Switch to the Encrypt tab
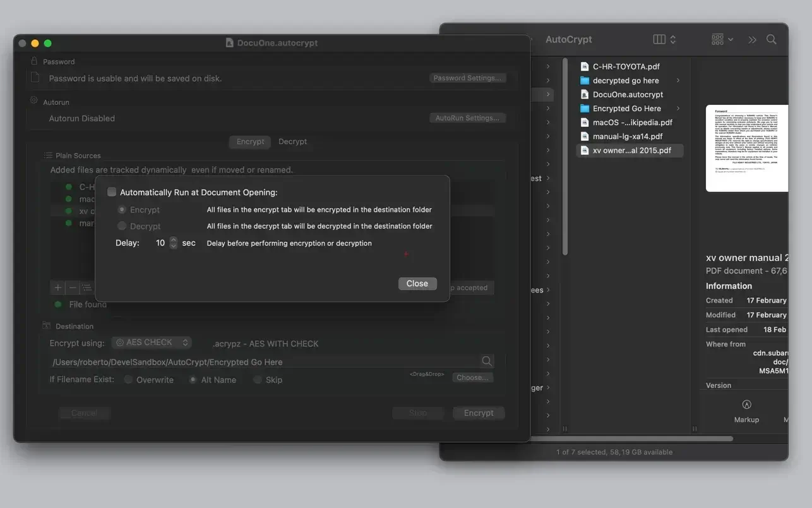The width and height of the screenshot is (812, 508). (250, 142)
